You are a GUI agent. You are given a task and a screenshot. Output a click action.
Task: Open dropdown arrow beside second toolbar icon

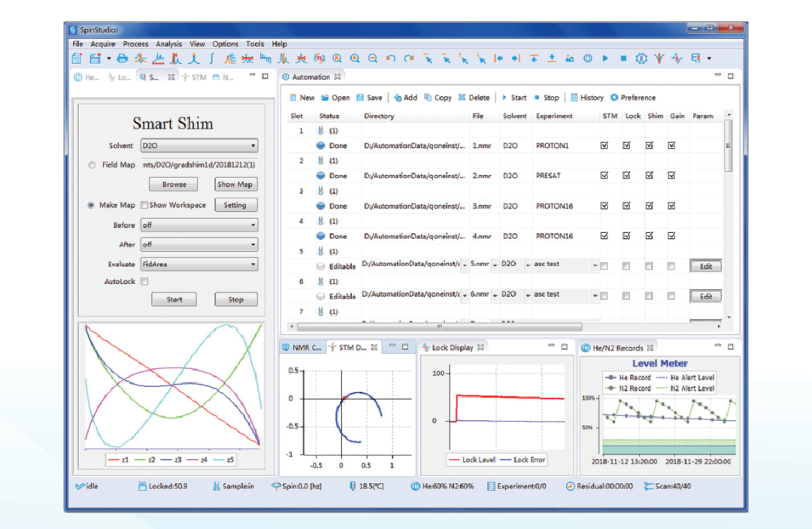(x=109, y=59)
